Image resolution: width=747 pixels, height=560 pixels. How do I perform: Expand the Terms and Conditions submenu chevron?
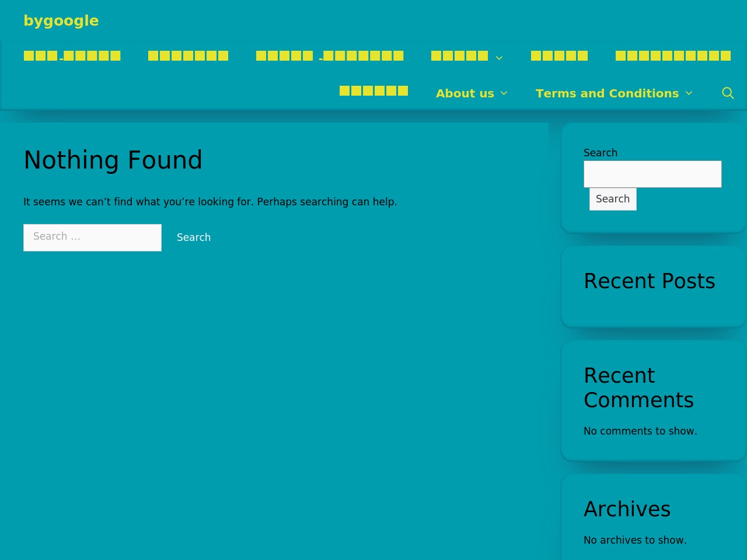689,93
